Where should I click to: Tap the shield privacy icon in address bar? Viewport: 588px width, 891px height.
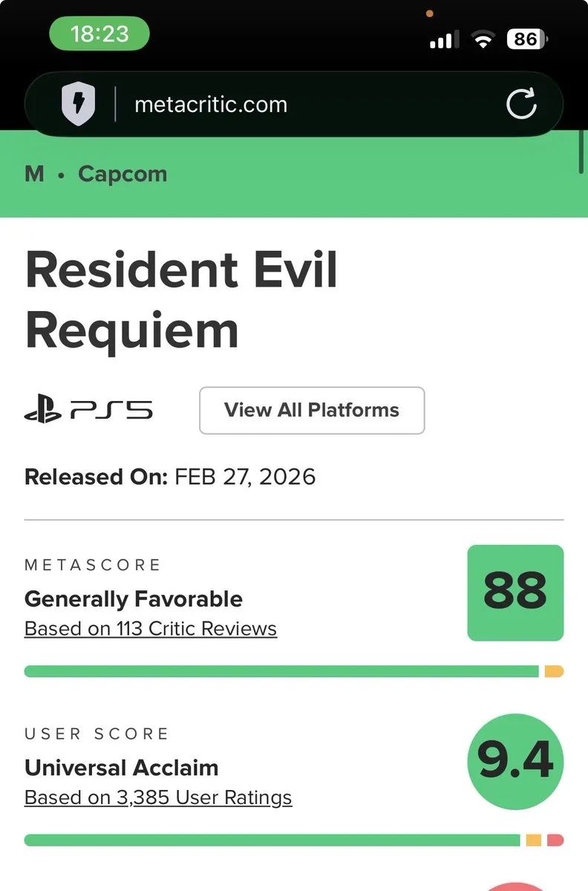click(x=79, y=105)
